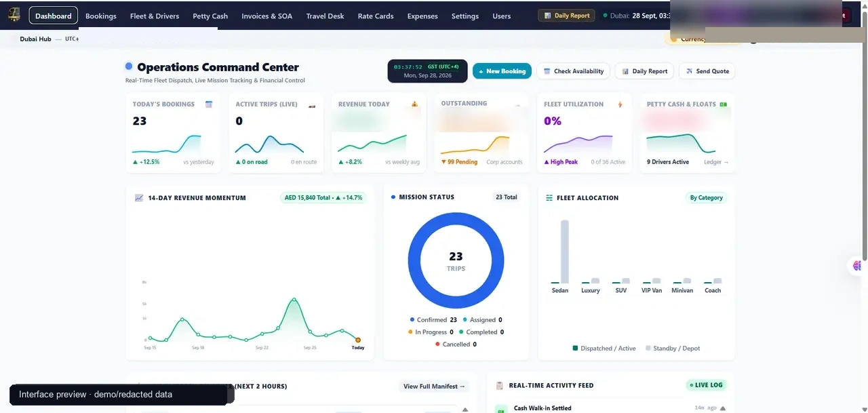Open Settings from the navigation bar

[x=465, y=16]
